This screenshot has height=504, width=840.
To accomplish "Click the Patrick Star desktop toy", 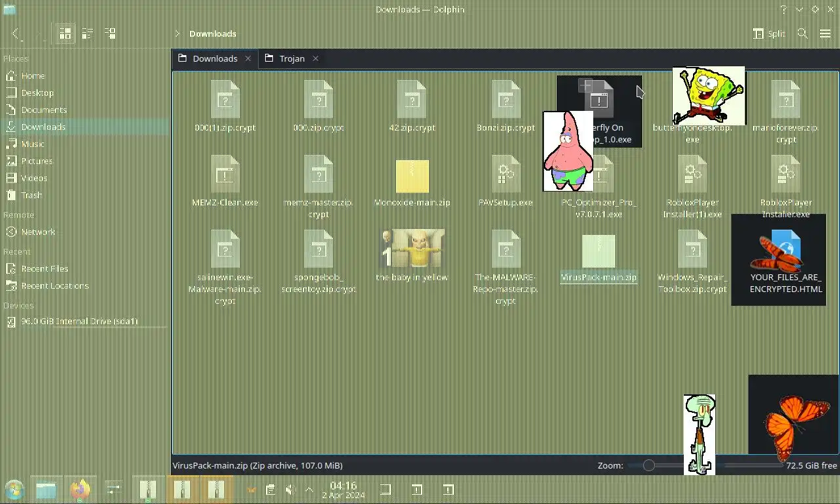I will click(568, 151).
